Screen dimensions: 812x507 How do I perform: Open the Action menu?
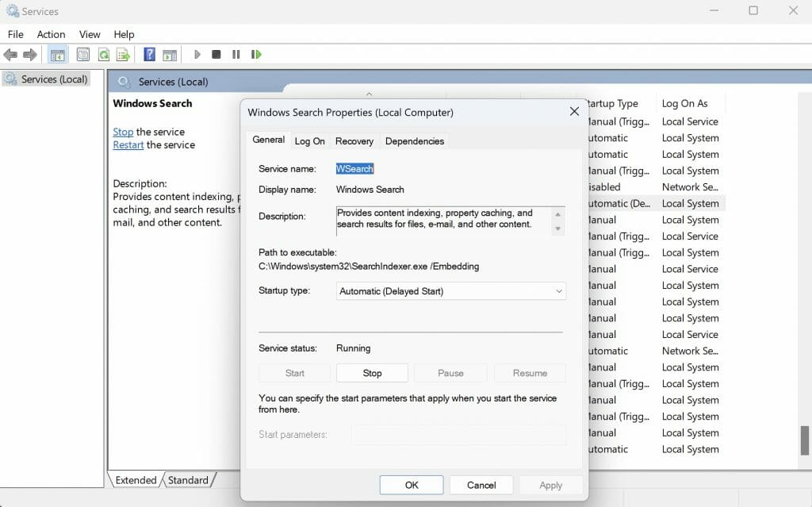[x=51, y=34]
